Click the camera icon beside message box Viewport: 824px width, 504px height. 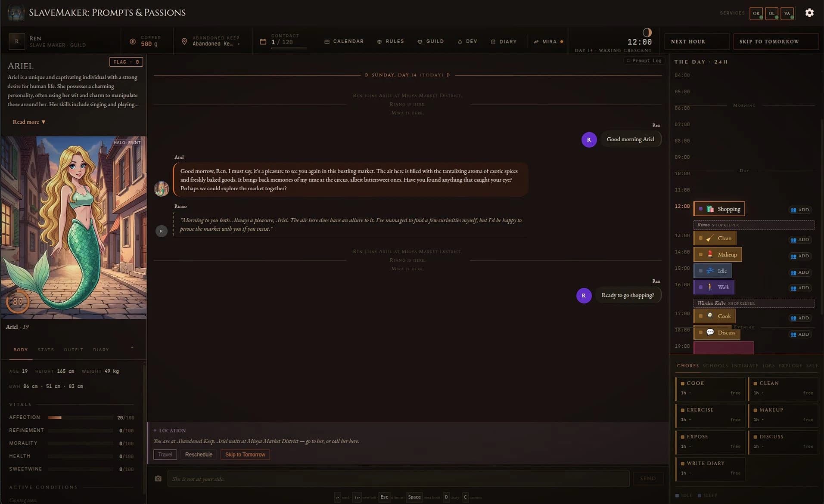158,479
